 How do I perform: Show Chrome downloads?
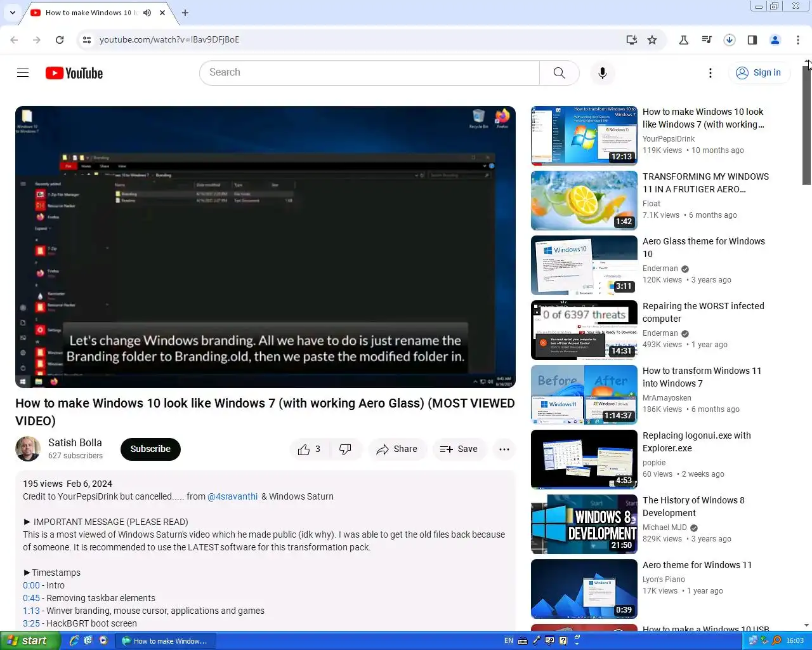coord(730,39)
